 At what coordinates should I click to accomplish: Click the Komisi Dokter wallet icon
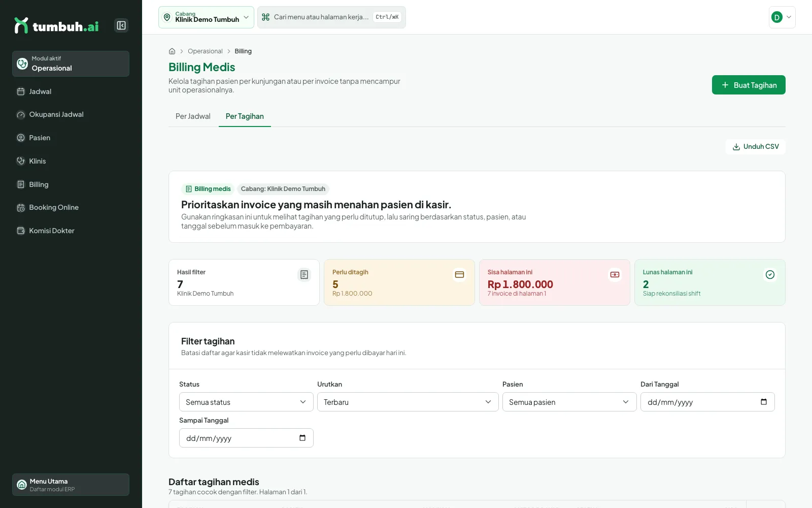[x=21, y=231]
